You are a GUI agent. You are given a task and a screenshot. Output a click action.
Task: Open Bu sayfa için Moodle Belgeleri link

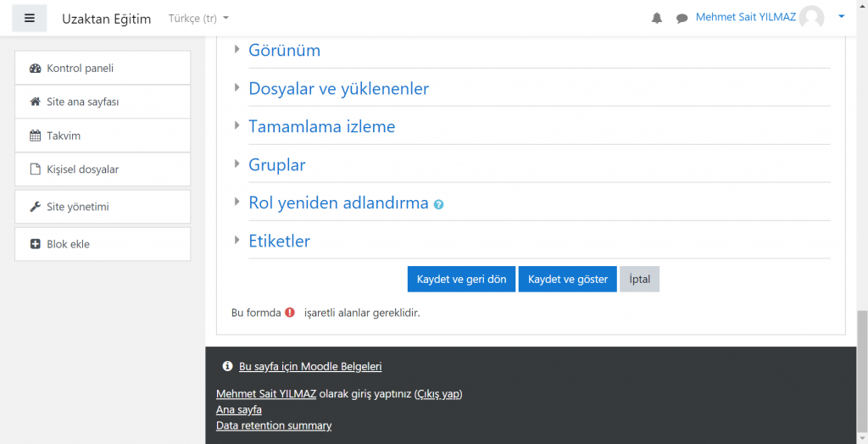point(310,367)
